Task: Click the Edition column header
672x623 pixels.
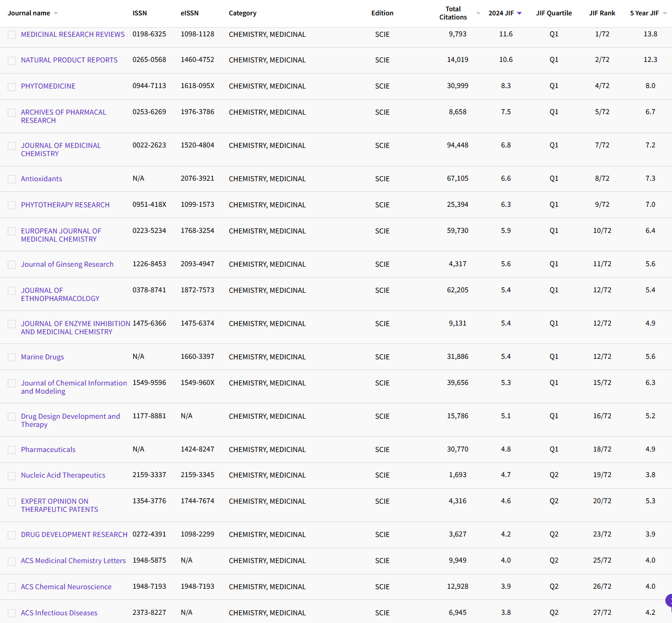Action: 382,13
